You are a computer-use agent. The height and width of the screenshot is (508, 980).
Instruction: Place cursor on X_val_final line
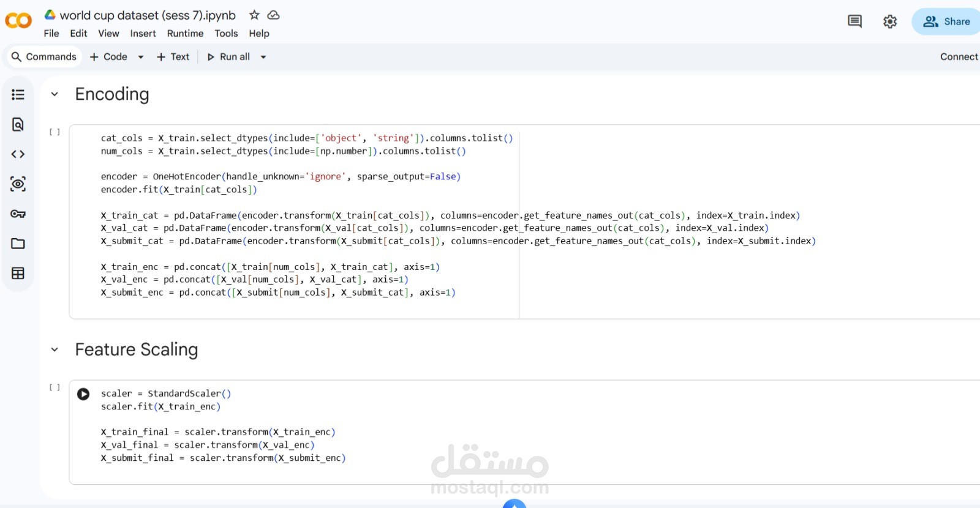pyautogui.click(x=208, y=445)
